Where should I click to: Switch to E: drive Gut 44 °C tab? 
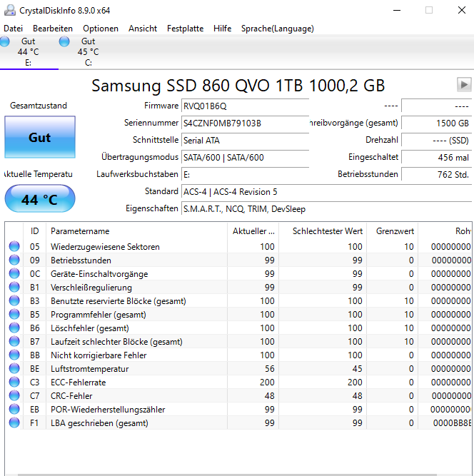coord(29,52)
